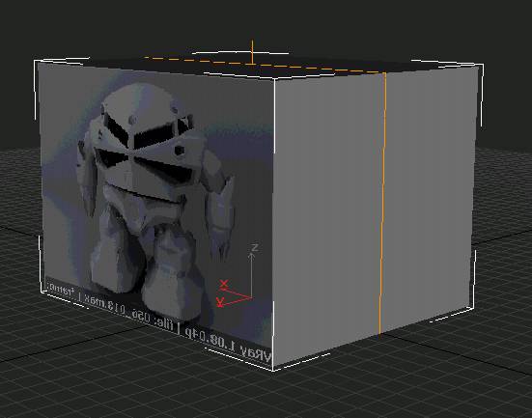Click the red X axis label
Image resolution: width=532 pixels, height=418 pixels.
pyautogui.click(x=224, y=284)
